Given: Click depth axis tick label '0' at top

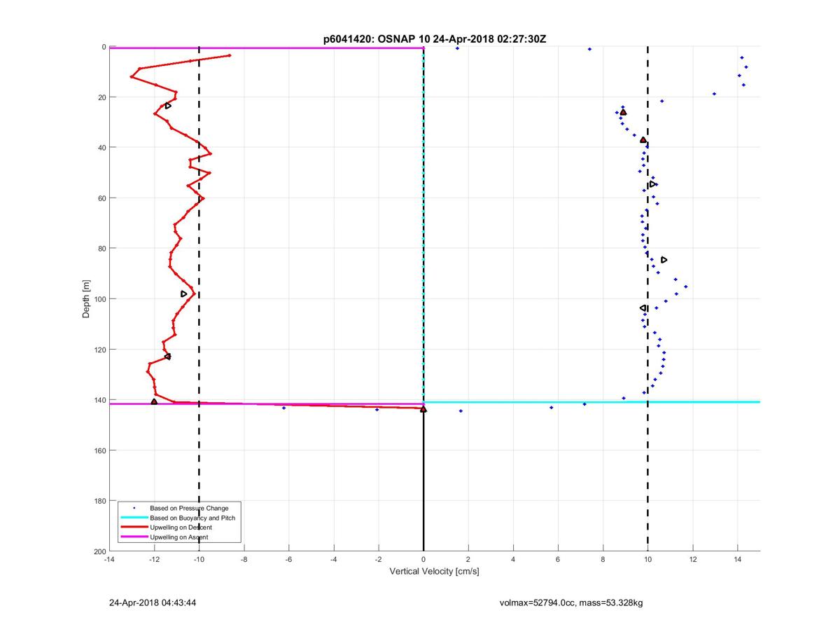Looking at the screenshot, I should [x=104, y=47].
